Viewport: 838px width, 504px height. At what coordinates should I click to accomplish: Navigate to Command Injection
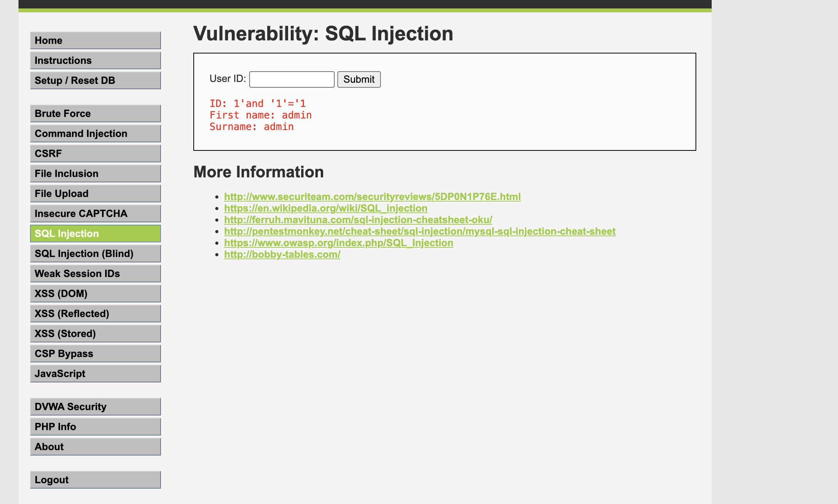point(95,134)
